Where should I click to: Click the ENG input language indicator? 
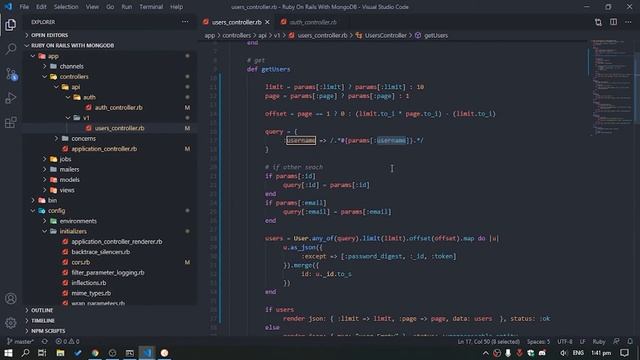(578, 353)
